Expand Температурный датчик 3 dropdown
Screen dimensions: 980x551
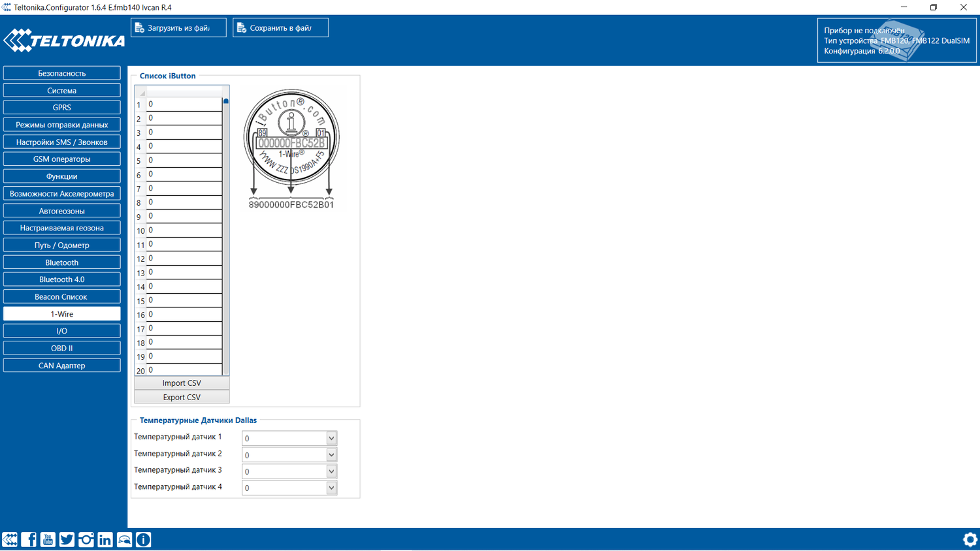point(331,471)
